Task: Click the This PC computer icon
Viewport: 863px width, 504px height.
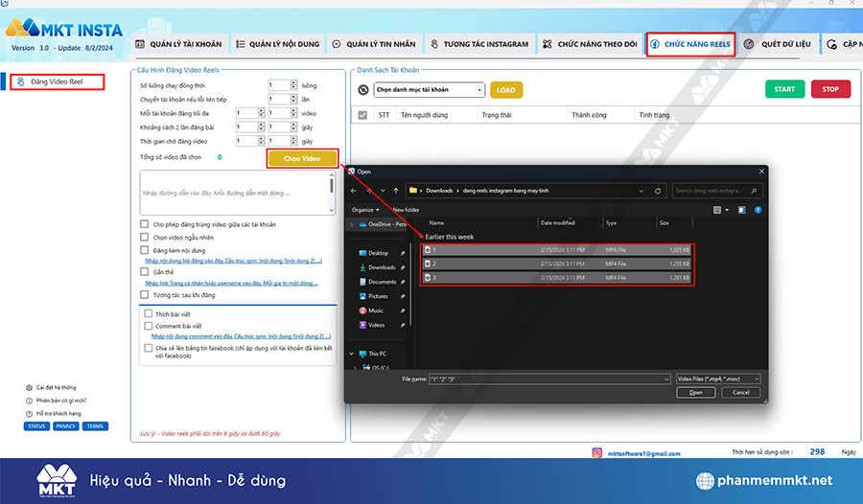Action: click(362, 354)
